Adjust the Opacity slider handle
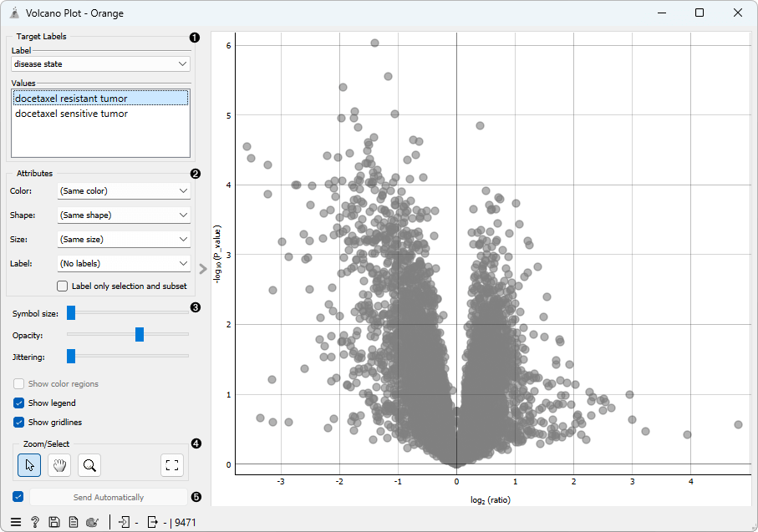The width and height of the screenshot is (758, 532). [x=140, y=334]
